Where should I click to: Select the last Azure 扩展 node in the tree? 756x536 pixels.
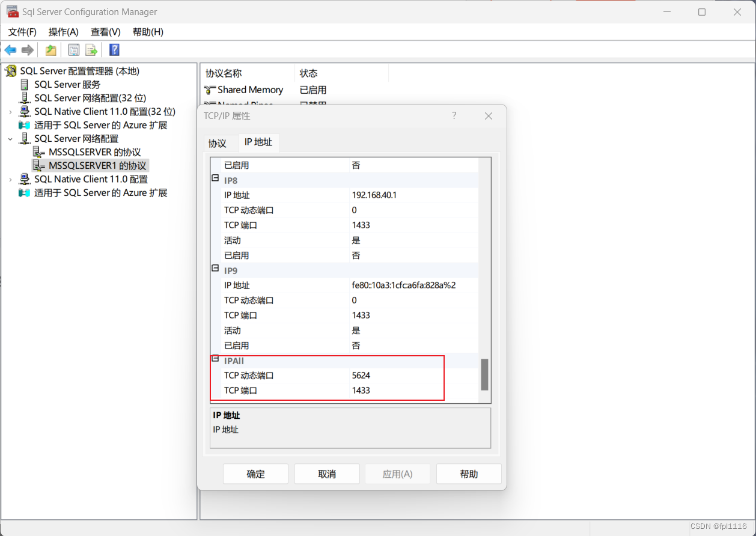100,193
